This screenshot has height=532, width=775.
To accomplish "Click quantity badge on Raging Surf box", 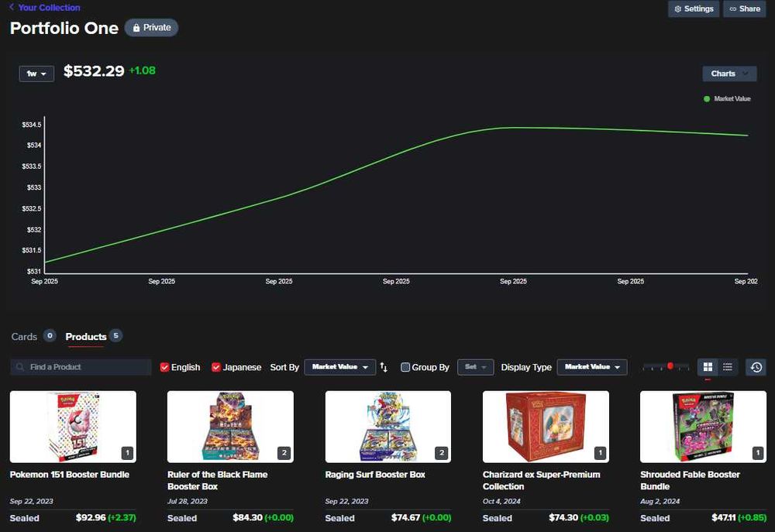I will (x=442, y=453).
